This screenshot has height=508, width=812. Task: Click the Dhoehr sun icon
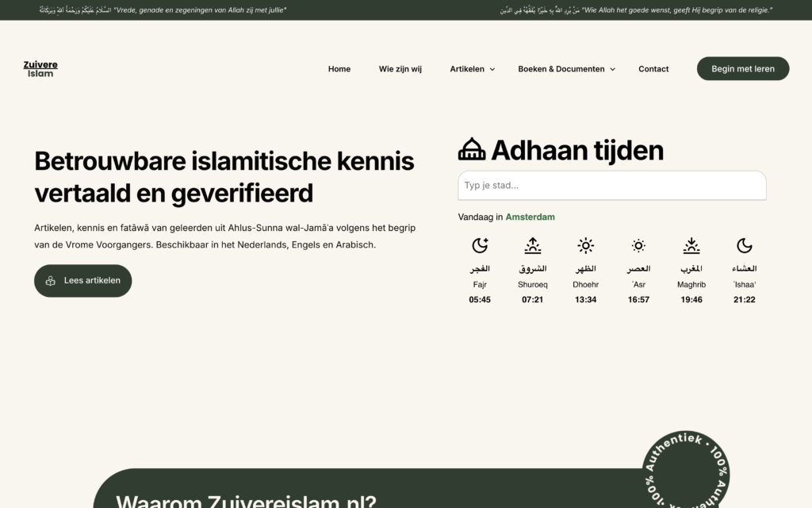pos(586,245)
